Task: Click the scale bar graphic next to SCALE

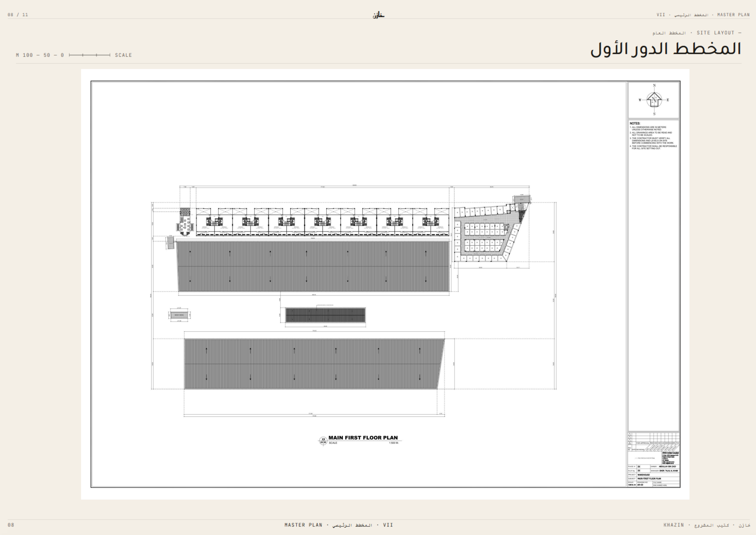Action: point(90,55)
